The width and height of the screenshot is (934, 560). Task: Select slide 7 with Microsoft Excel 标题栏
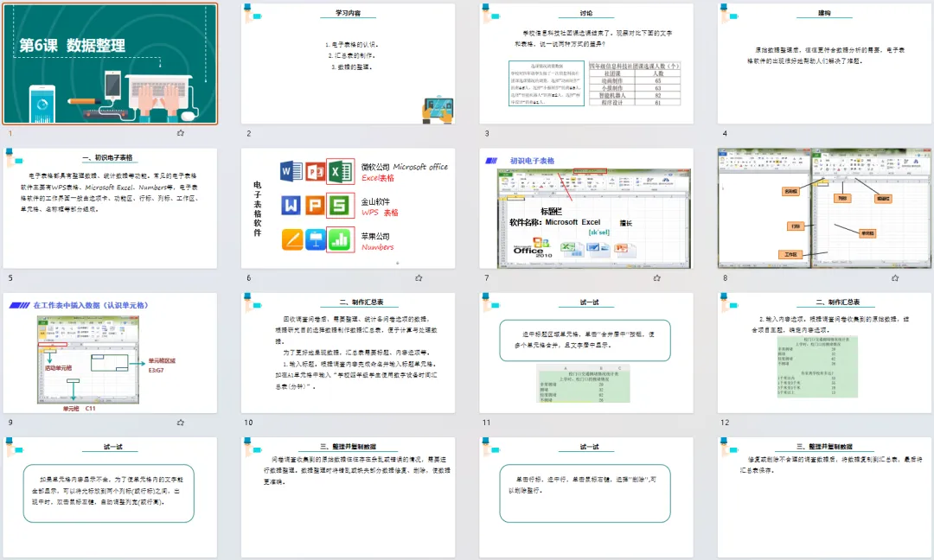point(586,208)
